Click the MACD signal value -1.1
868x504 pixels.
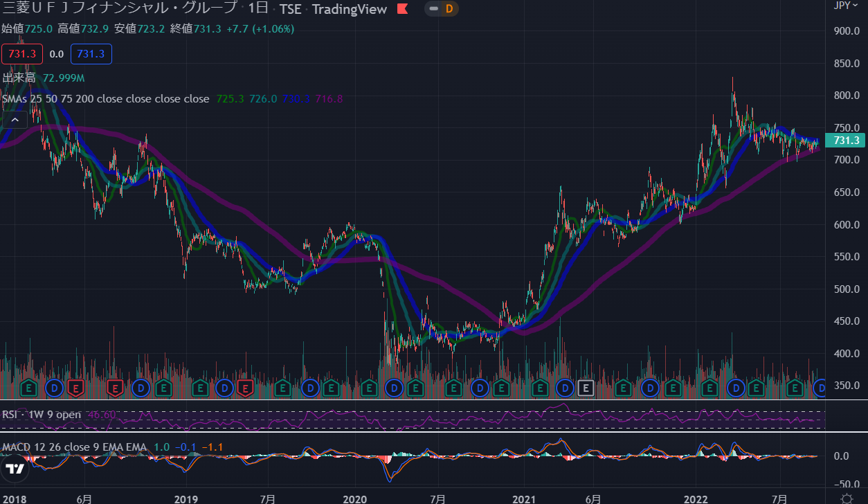[213, 447]
